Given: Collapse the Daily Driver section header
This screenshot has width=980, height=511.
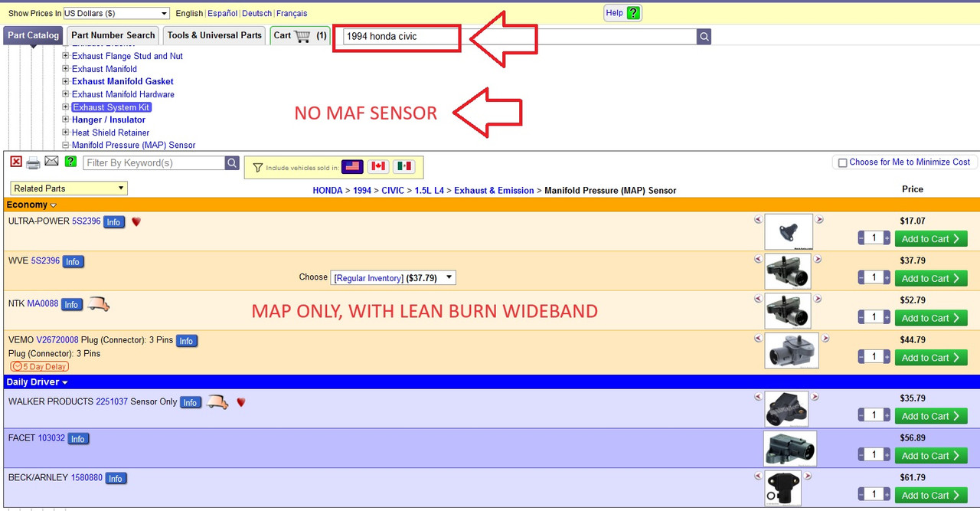Looking at the screenshot, I should (37, 382).
